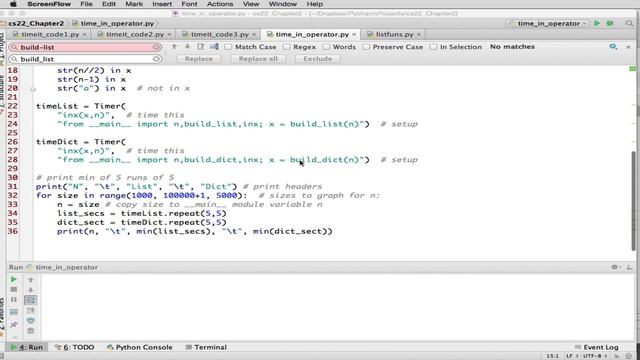
Task: Toggle soft-wrap in Run output
Action: pos(31,300)
